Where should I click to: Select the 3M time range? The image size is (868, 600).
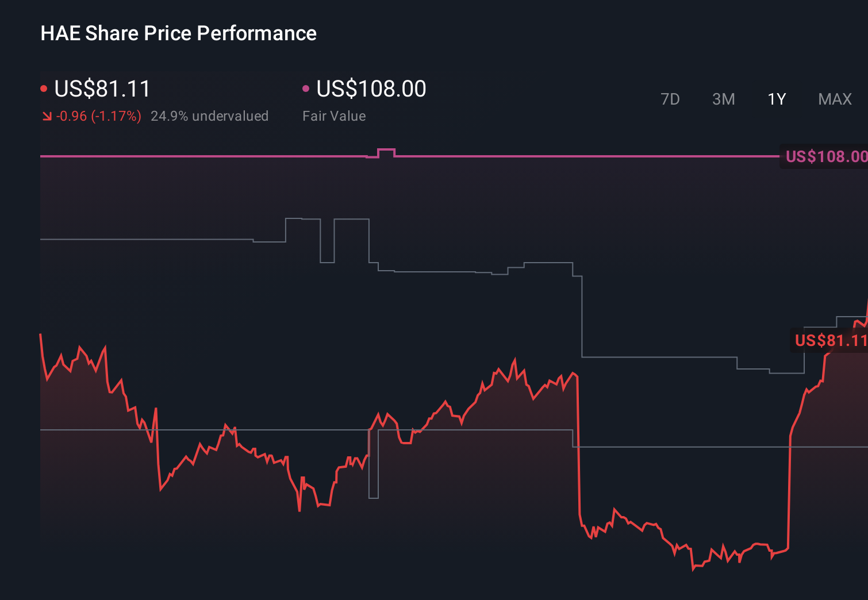[x=723, y=99]
